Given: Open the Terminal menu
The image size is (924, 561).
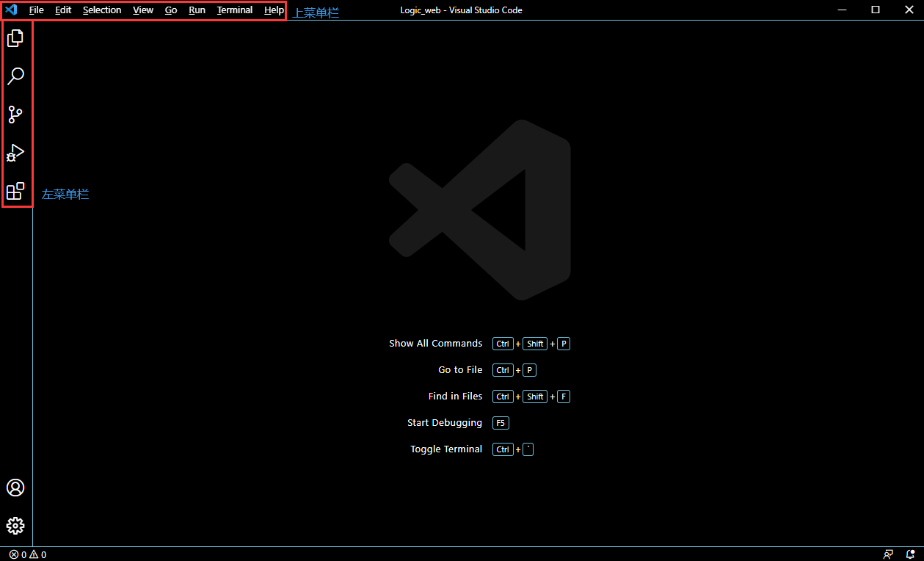Looking at the screenshot, I should click(x=235, y=10).
